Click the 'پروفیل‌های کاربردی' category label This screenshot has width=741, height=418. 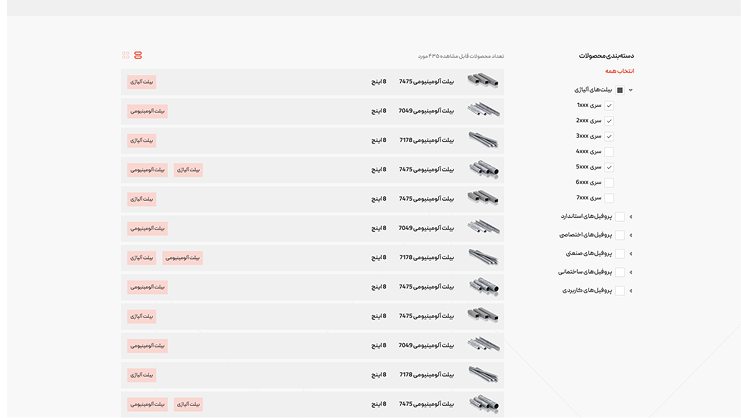[587, 290]
